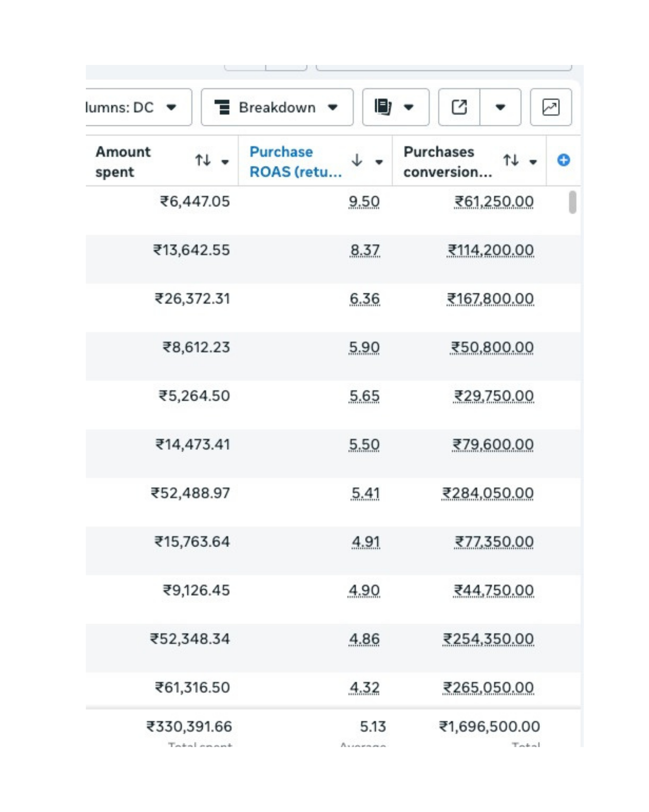The height and width of the screenshot is (812, 649).
Task: Sort by Amount spent arrows icon
Action: point(203,160)
